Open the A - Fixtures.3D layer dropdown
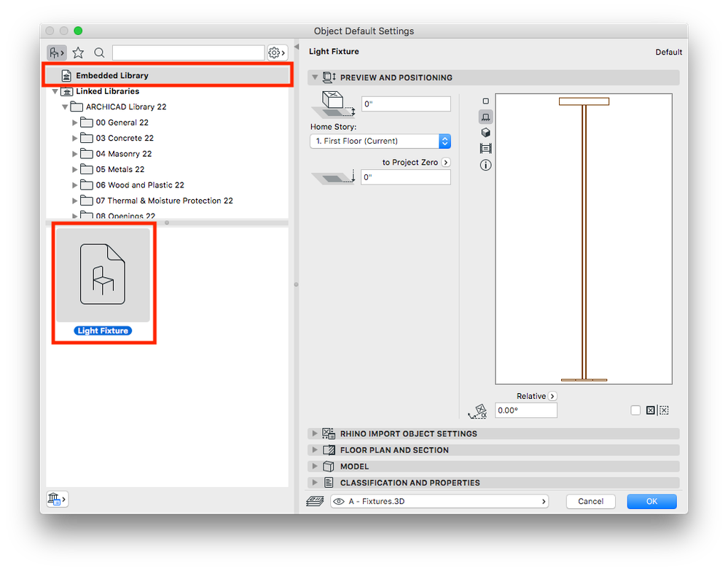The width and height of the screenshot is (728, 571). (x=439, y=501)
